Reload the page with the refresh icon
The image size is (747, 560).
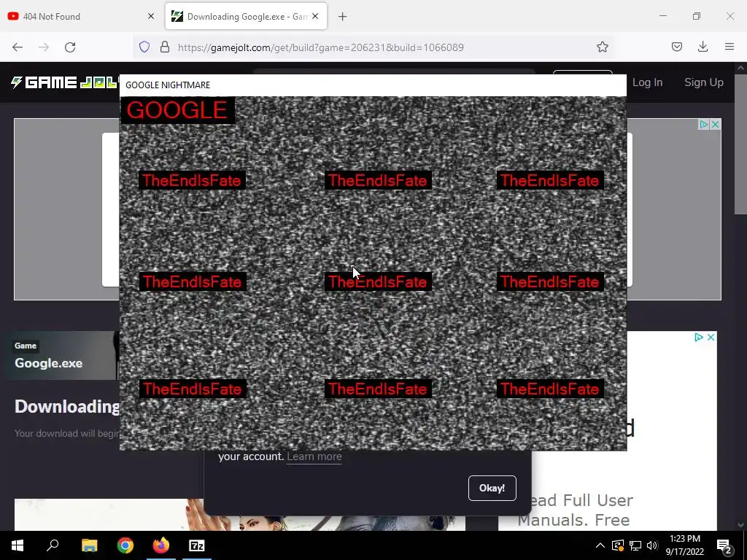pos(70,47)
